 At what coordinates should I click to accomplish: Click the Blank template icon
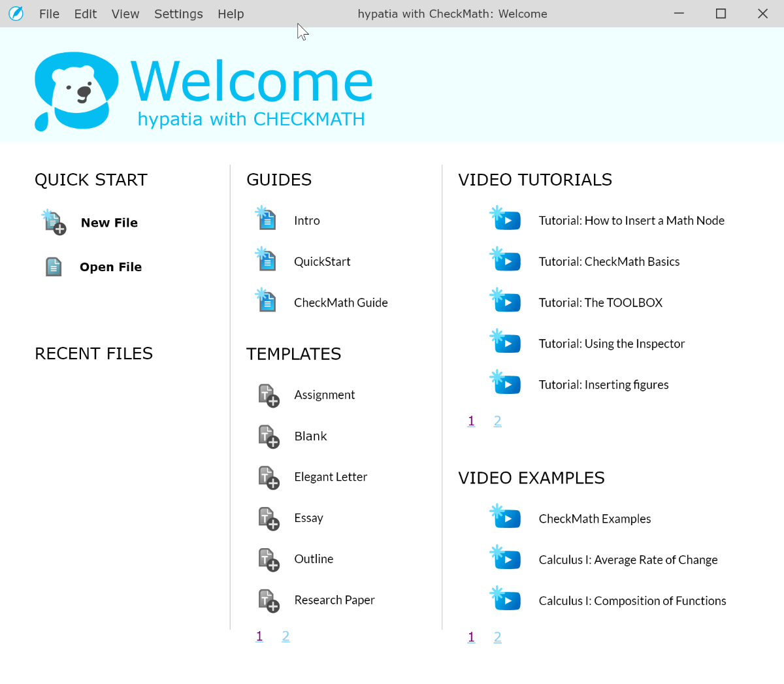coord(269,436)
